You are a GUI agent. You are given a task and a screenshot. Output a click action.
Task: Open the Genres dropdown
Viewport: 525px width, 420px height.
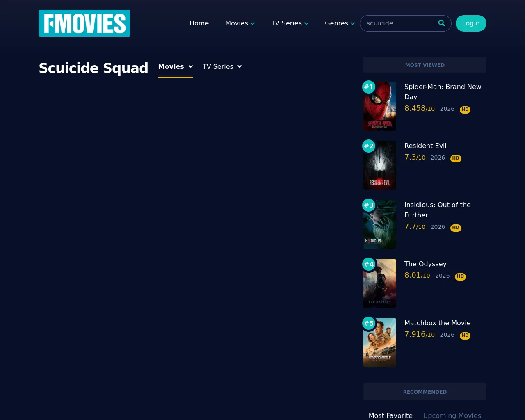340,23
